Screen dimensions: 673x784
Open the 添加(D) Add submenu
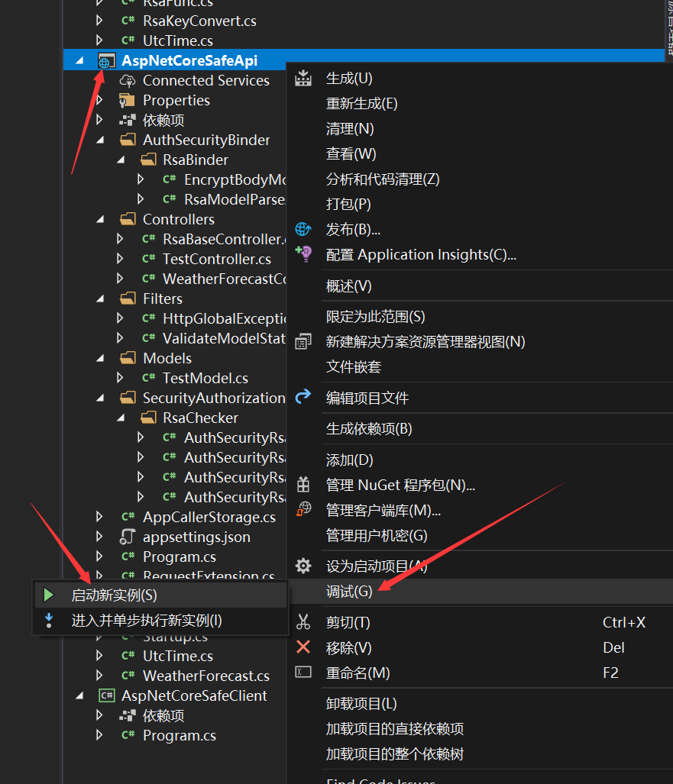click(x=349, y=460)
